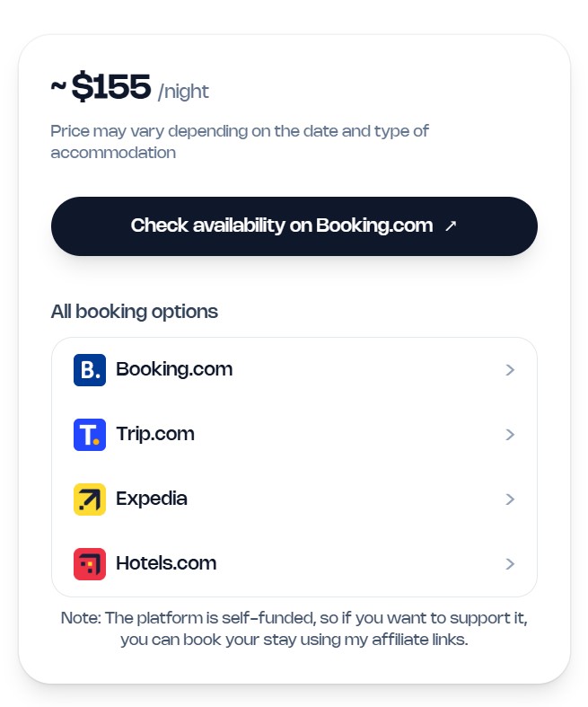588x707 pixels.
Task: Click the All booking options heading
Action: pos(135,312)
